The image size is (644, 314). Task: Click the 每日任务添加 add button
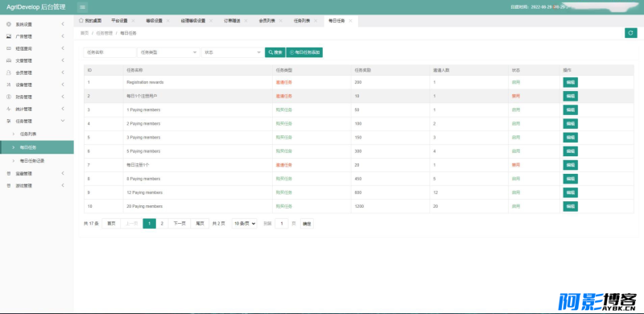click(304, 52)
